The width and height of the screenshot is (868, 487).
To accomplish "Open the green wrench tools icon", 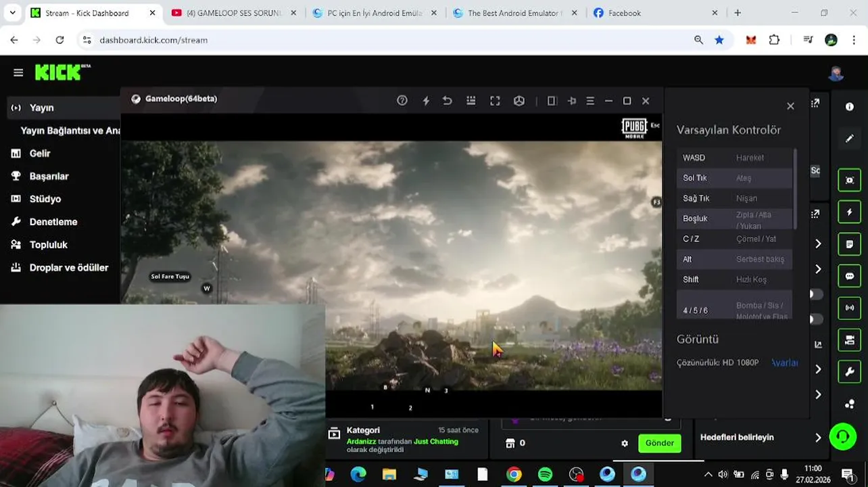I will click(x=850, y=372).
